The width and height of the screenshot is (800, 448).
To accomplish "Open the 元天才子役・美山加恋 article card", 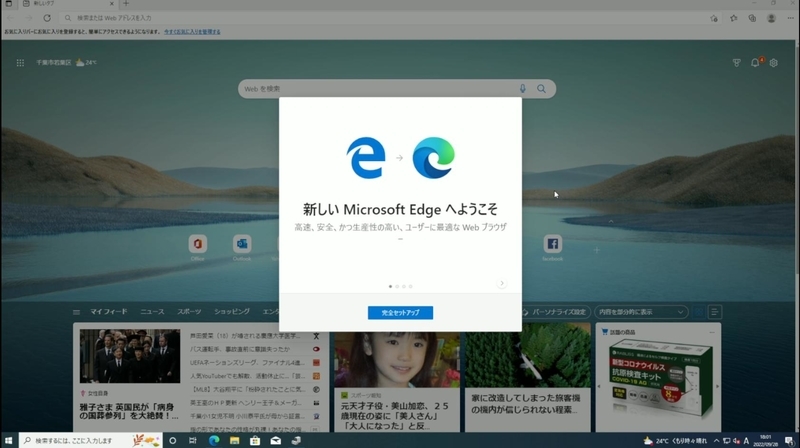I will pos(397,382).
